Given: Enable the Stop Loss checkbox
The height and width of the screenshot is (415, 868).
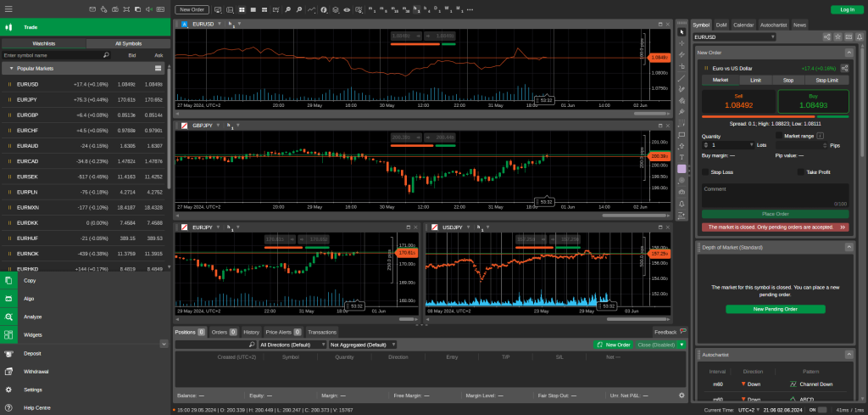Looking at the screenshot, I should [x=705, y=172].
